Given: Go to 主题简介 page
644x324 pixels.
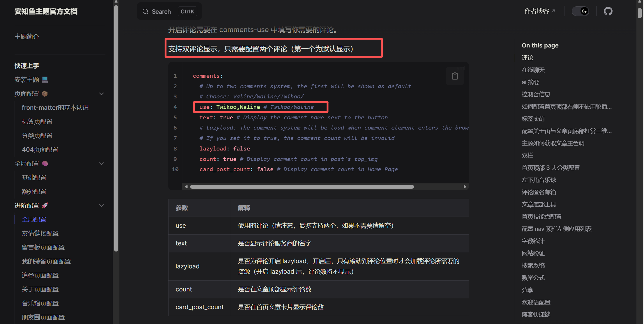Looking at the screenshot, I should 27,37.
